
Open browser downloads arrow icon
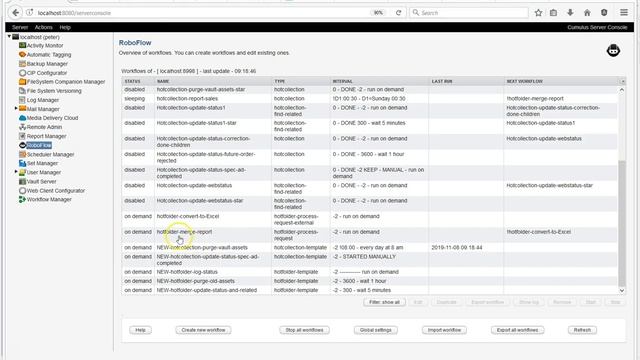click(570, 13)
